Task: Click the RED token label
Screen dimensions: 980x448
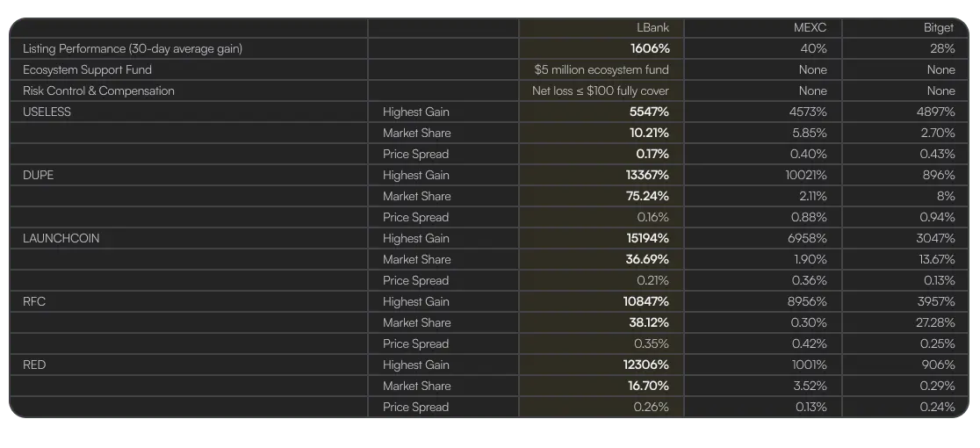Action: click(x=34, y=365)
